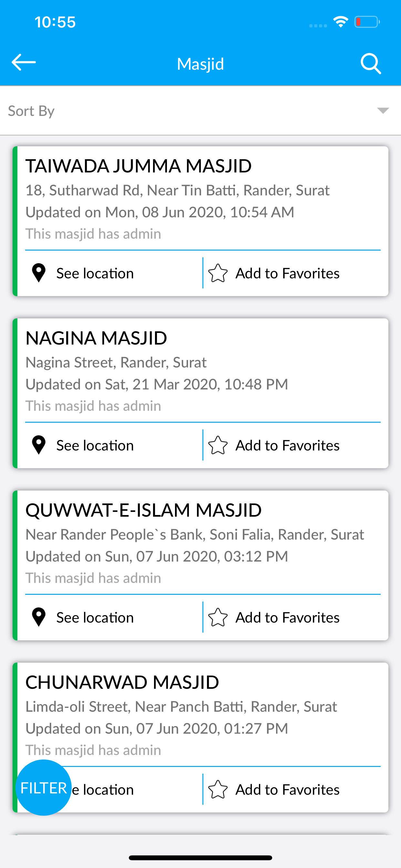
Task: Open TAIWADA JUMMA MASJID card title
Action: tap(139, 166)
